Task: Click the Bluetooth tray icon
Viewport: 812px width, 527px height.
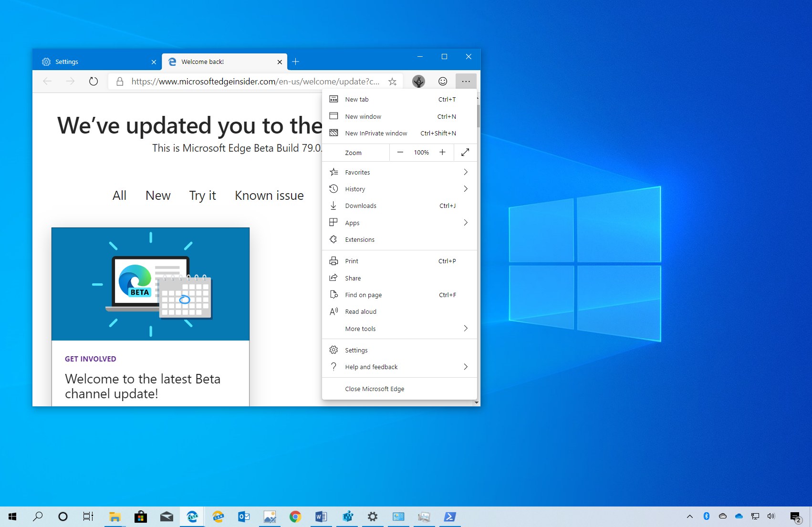Action: 707,516
